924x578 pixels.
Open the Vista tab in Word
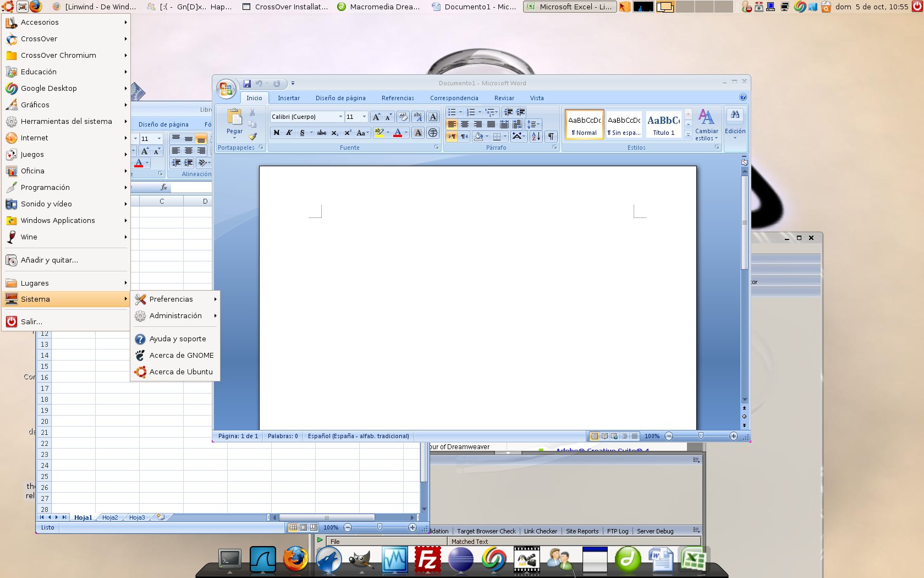[537, 98]
